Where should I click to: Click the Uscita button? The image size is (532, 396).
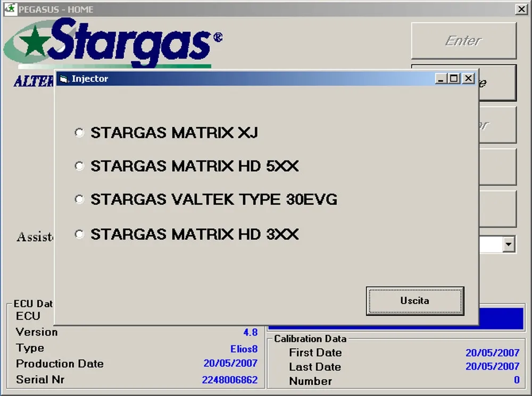click(x=415, y=300)
